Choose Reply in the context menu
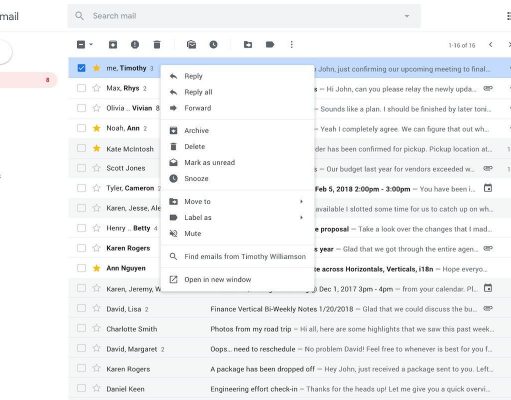Viewport: 511px width, 400px height. pos(237,76)
